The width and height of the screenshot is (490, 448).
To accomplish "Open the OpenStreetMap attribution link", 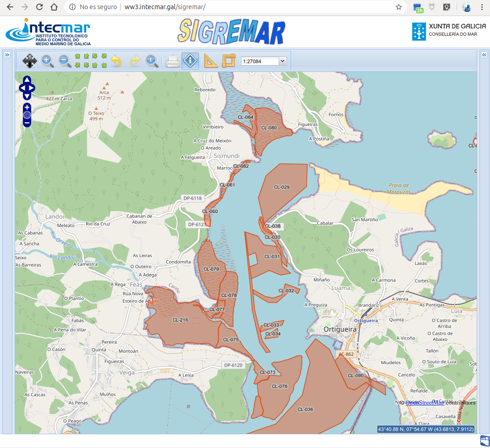I will [425, 403].
